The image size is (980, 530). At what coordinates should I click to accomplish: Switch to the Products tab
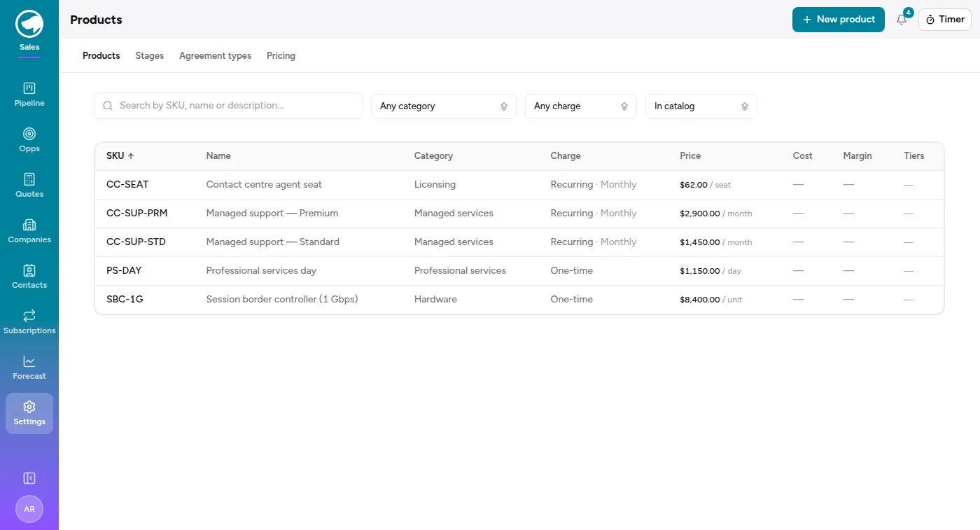coord(101,56)
